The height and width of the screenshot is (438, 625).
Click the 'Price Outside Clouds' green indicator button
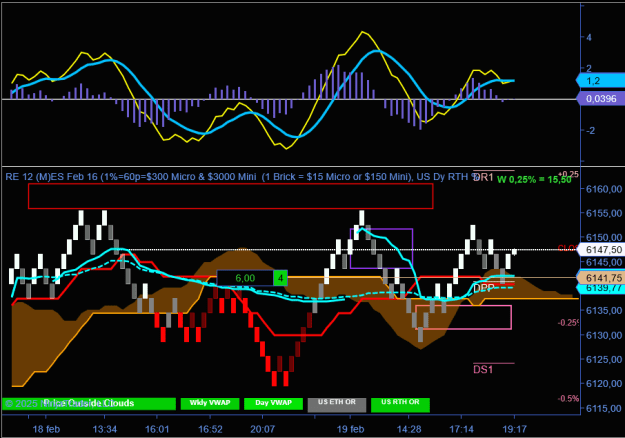(89, 403)
